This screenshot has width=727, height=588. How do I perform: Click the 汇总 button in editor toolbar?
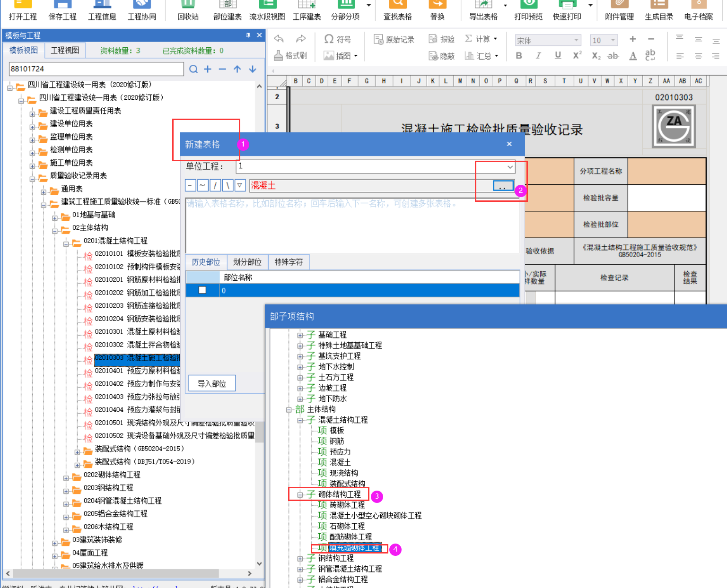[482, 56]
